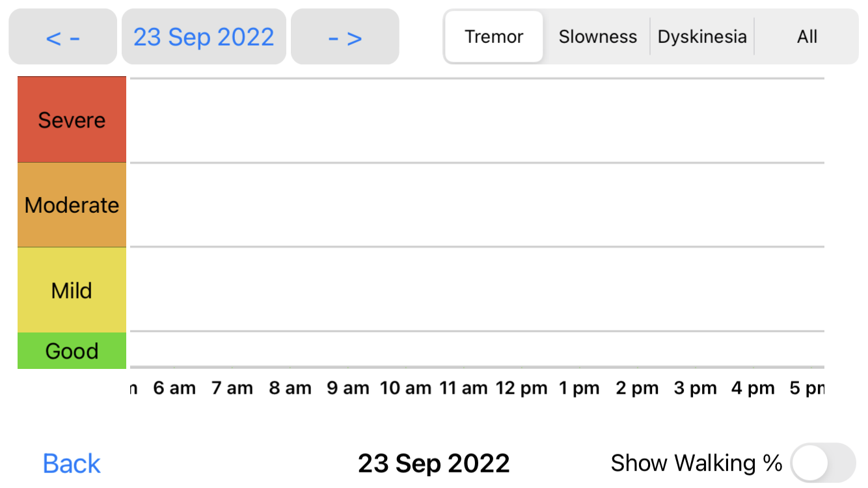Advance to the next date using the arrow
This screenshot has width=868, height=488.
pos(345,36)
